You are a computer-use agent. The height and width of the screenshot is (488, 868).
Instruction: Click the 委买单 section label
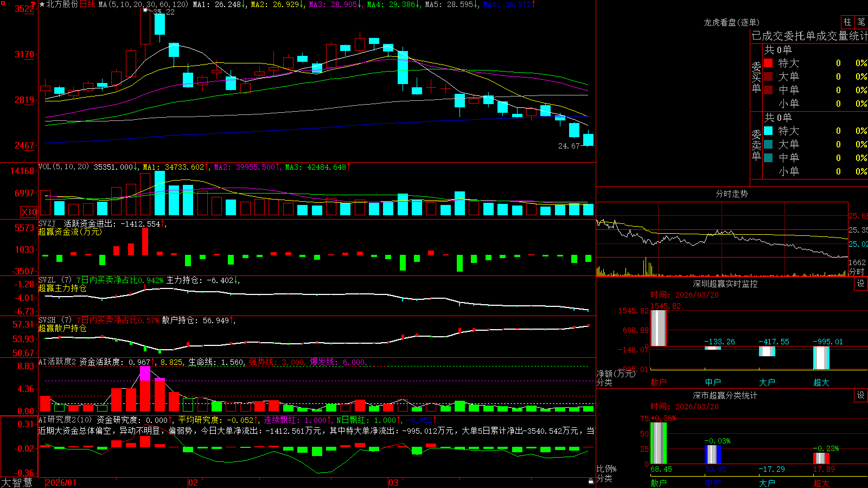[x=756, y=78]
